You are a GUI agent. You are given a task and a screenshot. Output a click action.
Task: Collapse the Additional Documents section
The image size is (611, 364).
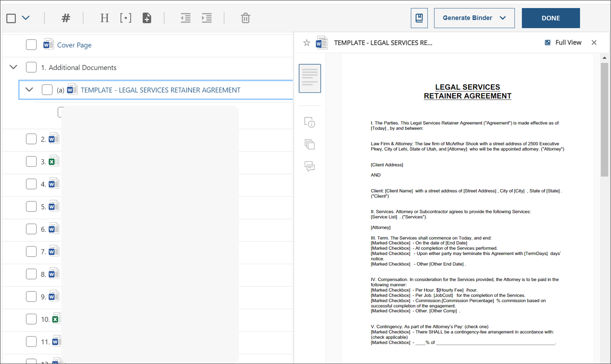(13, 67)
